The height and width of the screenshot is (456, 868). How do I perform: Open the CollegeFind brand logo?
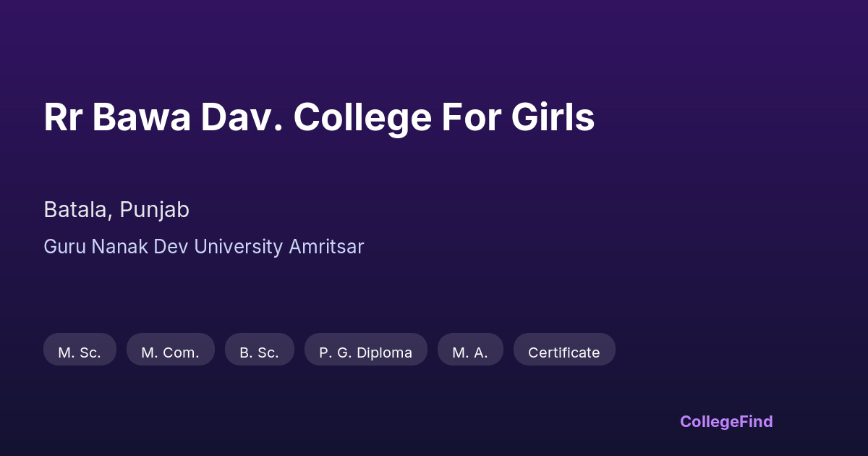pos(726,421)
